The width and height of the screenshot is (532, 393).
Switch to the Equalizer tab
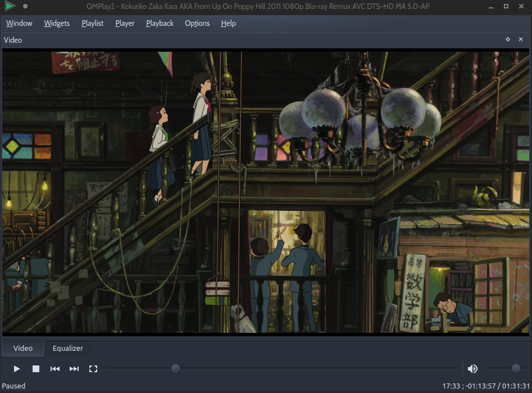(67, 348)
